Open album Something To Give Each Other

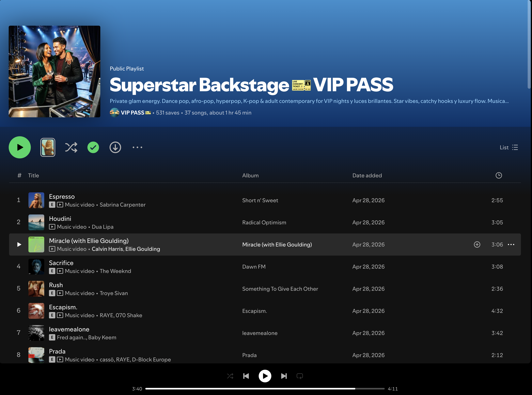click(x=280, y=289)
